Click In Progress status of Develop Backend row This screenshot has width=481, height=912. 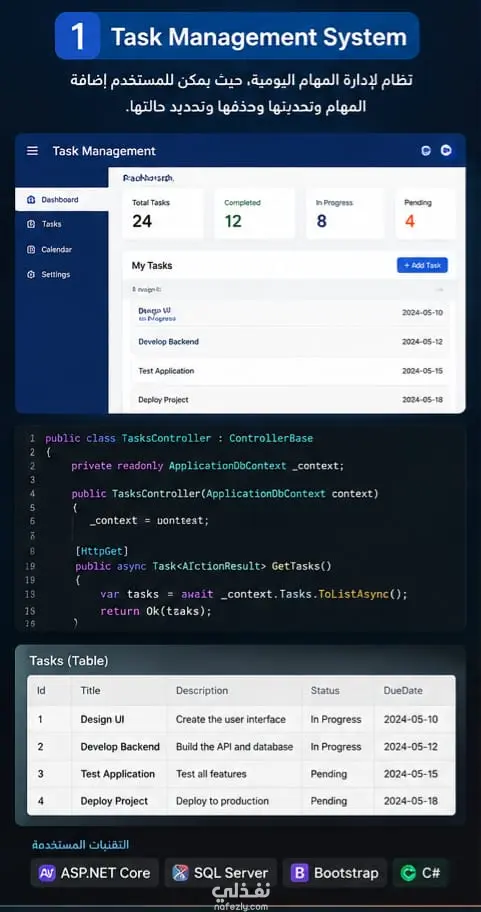pos(336,747)
